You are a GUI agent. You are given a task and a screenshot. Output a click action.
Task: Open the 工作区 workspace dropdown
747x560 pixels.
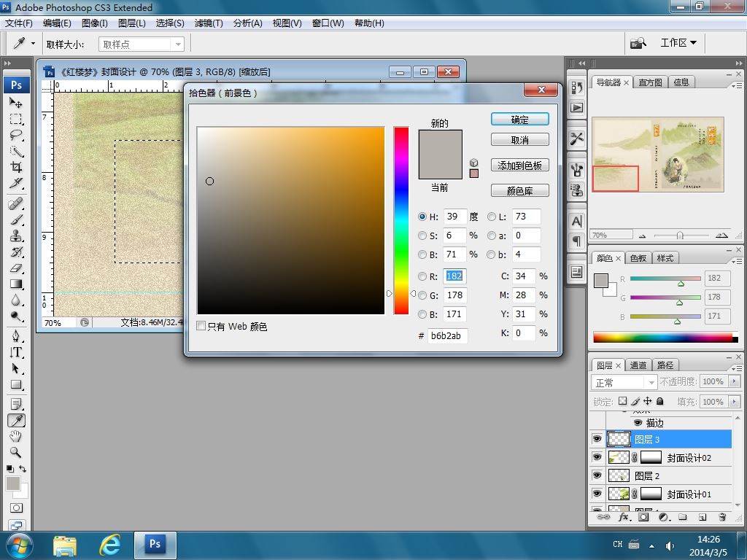678,43
